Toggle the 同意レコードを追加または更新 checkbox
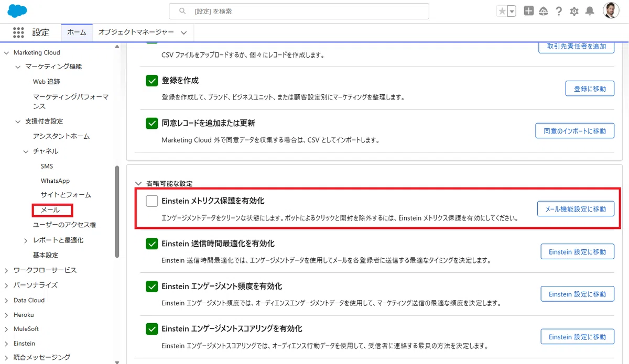Viewport: 629px width, 364px height. [x=152, y=123]
